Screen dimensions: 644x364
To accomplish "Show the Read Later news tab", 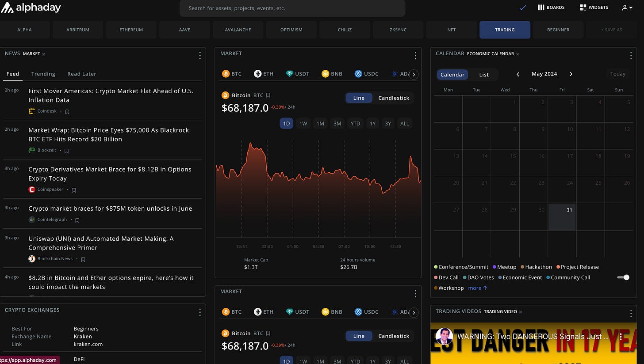I will click(x=82, y=74).
